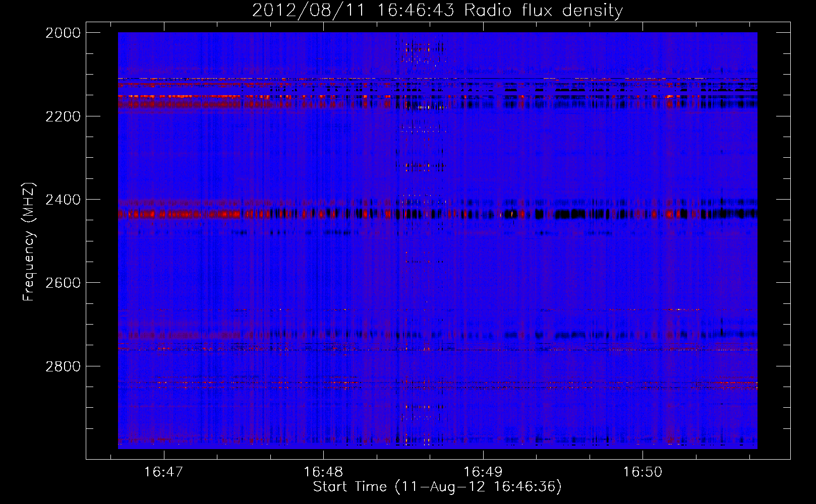Select the 2400 frequency axis label
The image size is (816, 504).
pos(63,200)
